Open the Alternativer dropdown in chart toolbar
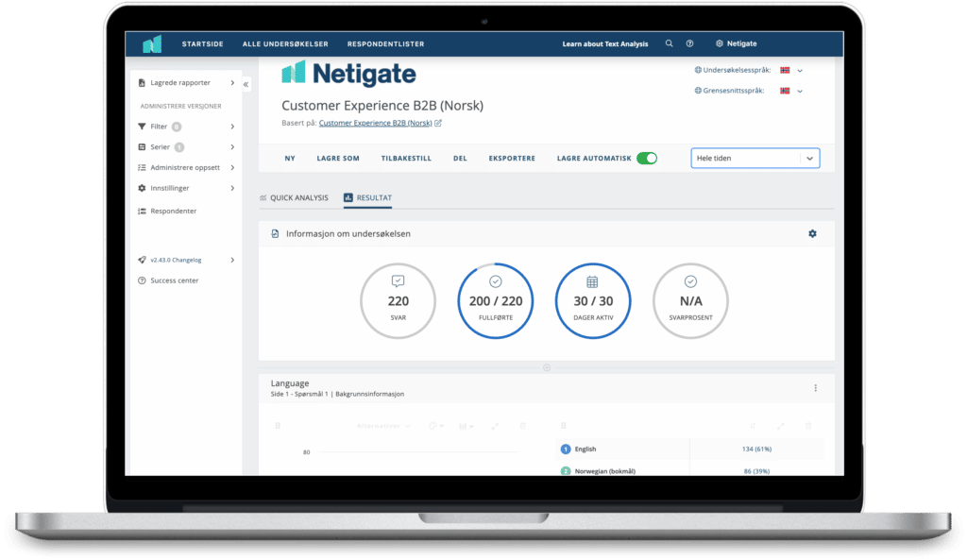The width and height of the screenshot is (967, 560). click(383, 426)
